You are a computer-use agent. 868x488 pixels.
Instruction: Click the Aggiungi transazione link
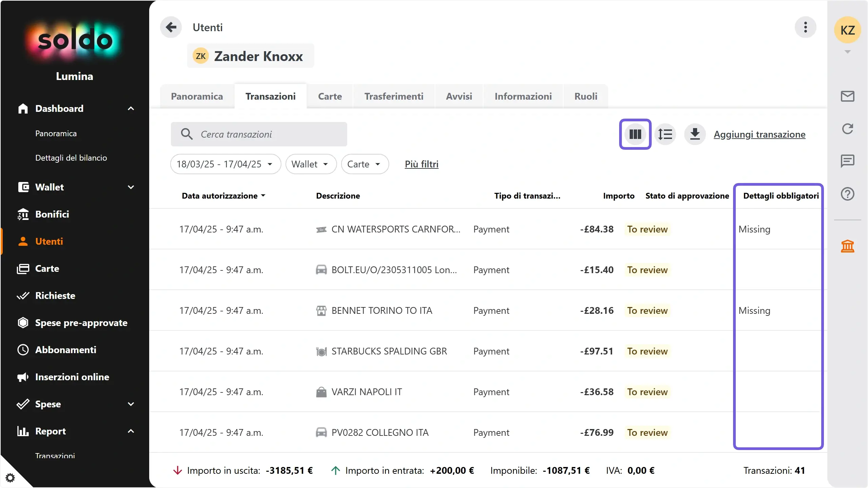[759, 135]
